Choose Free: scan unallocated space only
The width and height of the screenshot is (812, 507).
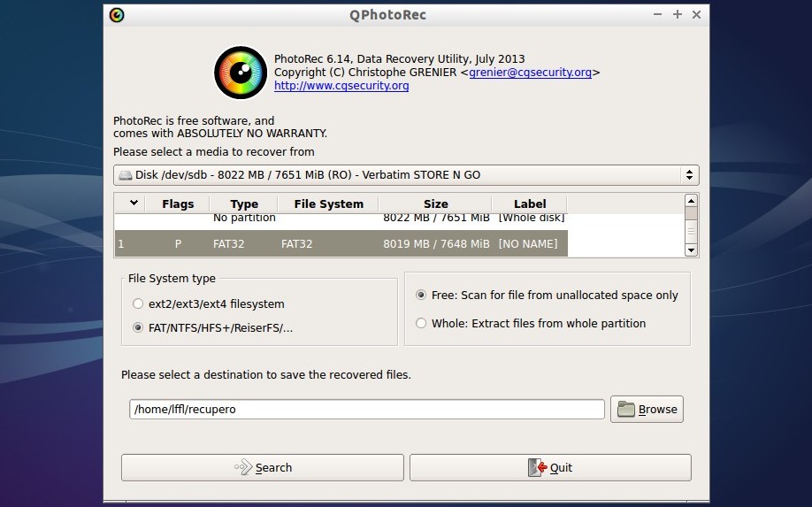pos(421,296)
